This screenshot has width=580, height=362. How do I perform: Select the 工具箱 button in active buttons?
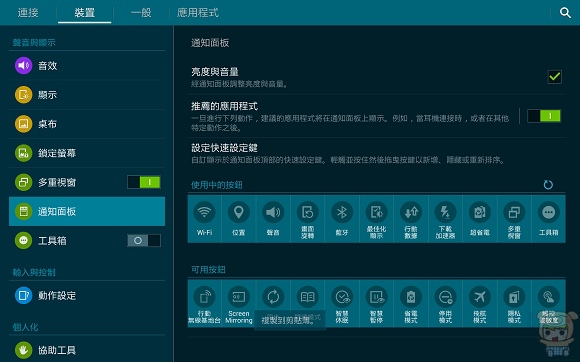pyautogui.click(x=549, y=219)
